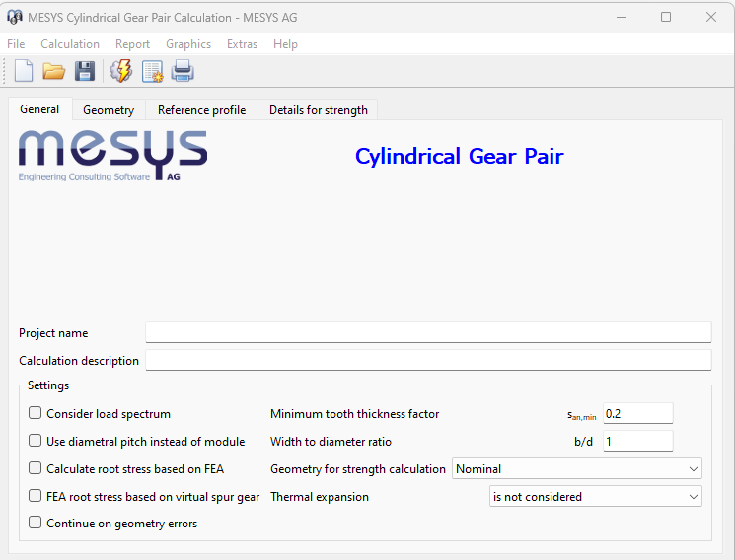Check Calculate root stress based on FEA
Image resolution: width=735 pixels, height=560 pixels.
[36, 469]
